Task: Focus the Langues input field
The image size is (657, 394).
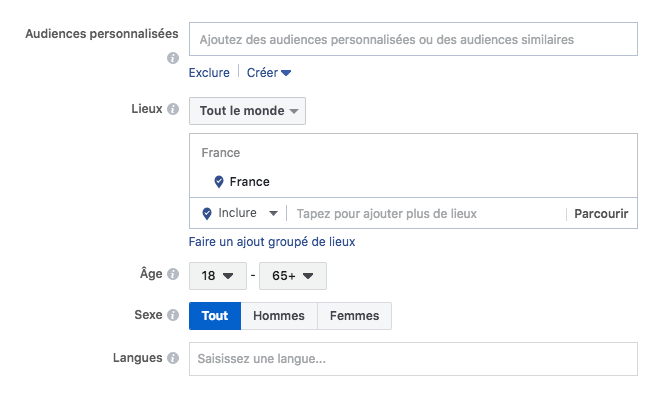Action: point(413,359)
